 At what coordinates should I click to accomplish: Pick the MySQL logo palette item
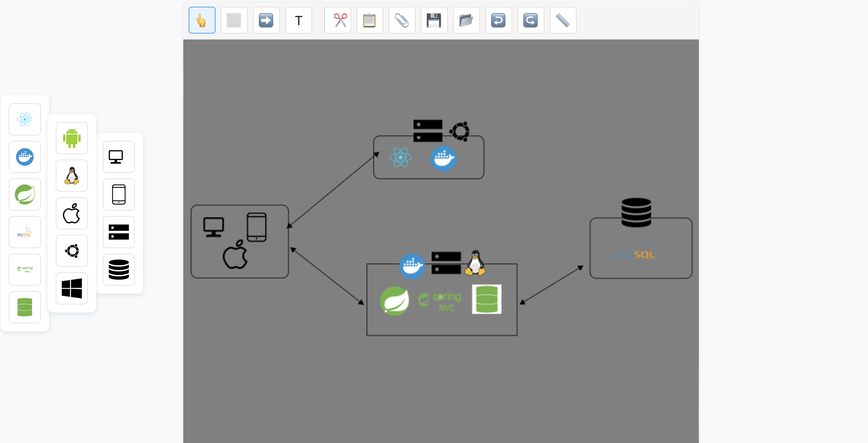point(25,232)
